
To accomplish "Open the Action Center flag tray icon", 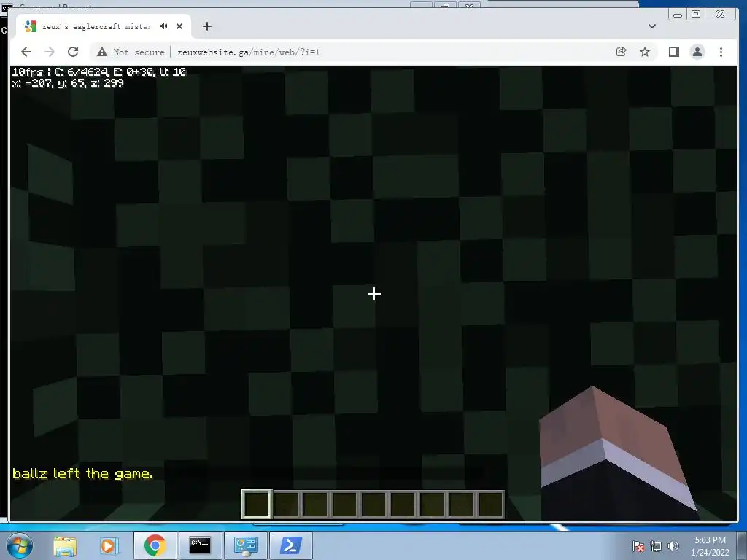I will [x=638, y=546].
